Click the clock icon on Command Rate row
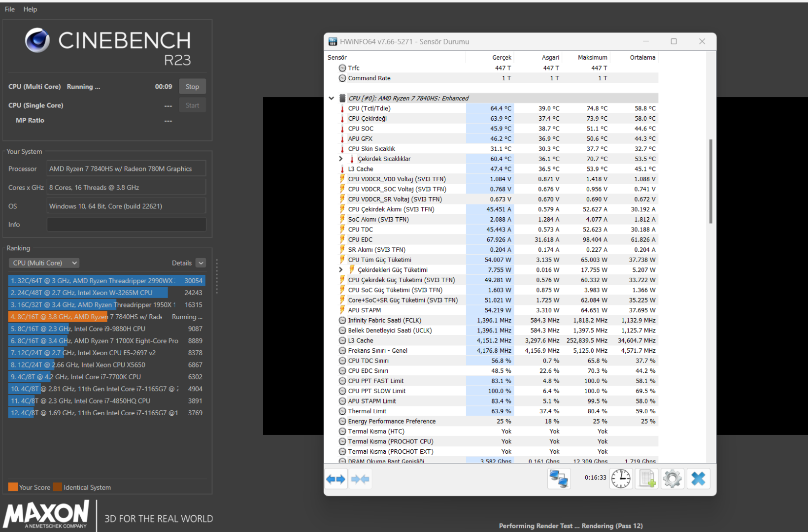 (x=342, y=78)
